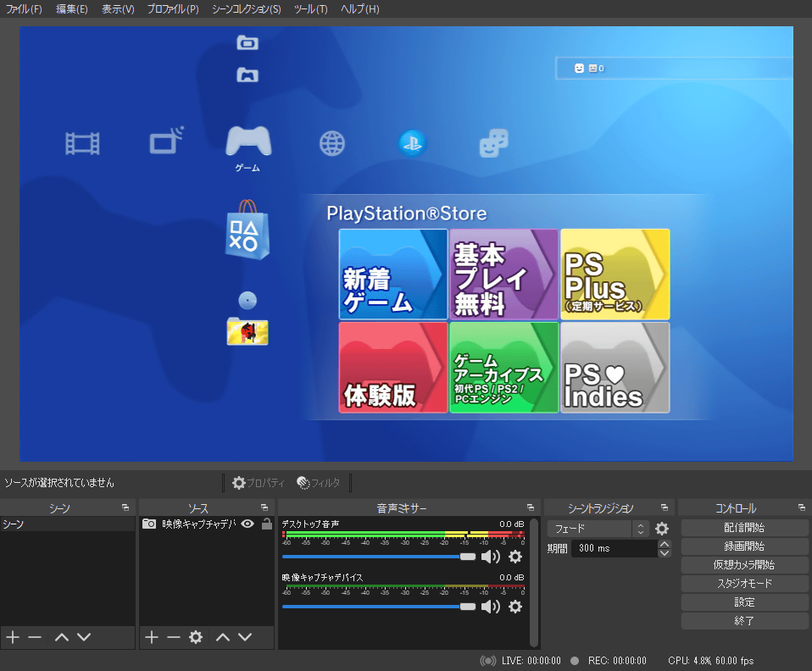The image size is (812, 671).
Task: Open デスクトップ音声 audio settings gear
Action: pos(515,557)
